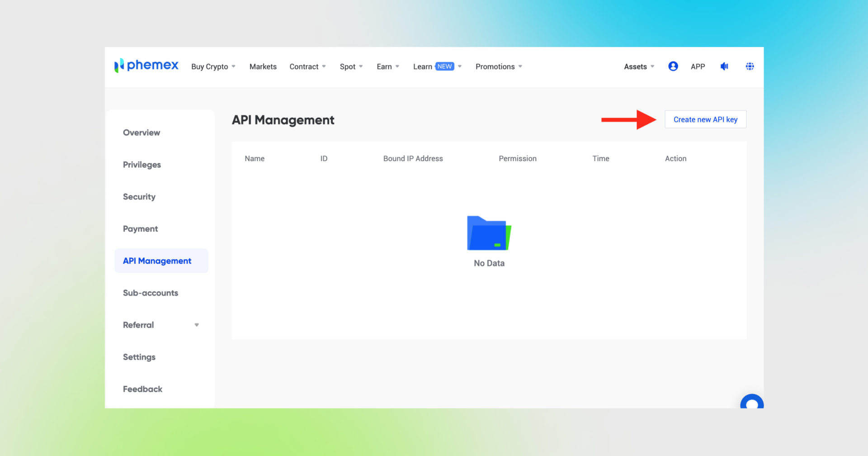Click the Permission column header
Screen dimensions: 868x456
(517, 158)
